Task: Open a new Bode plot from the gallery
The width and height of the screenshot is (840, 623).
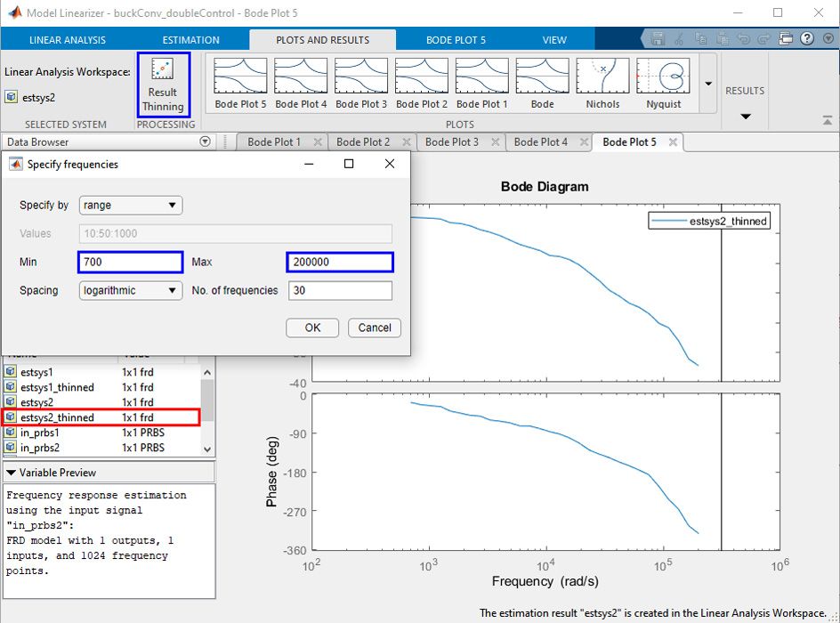Action: [541, 78]
